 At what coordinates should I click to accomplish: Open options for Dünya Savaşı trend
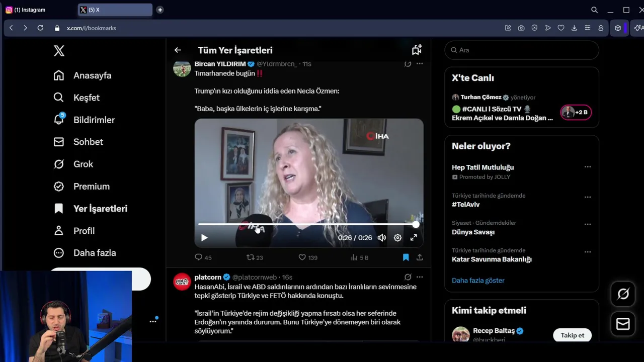click(x=587, y=224)
